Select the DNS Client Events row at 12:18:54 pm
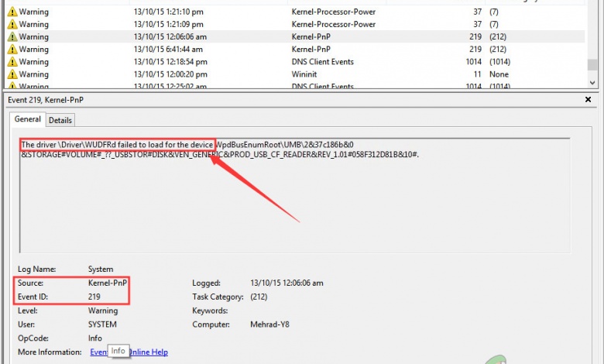The image size is (604, 364). (295, 62)
